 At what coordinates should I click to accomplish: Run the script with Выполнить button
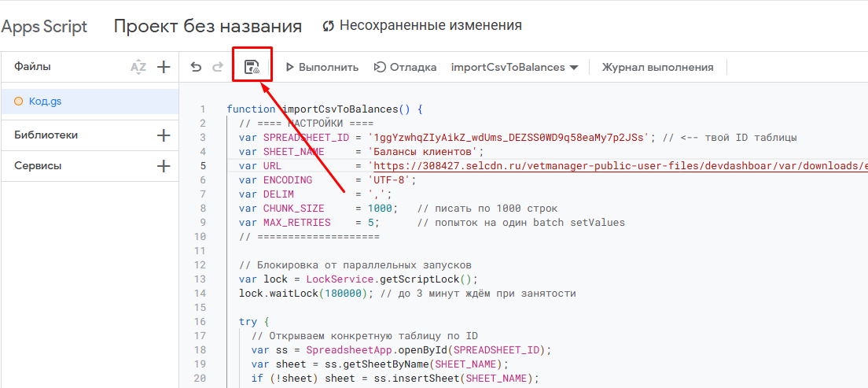click(322, 68)
